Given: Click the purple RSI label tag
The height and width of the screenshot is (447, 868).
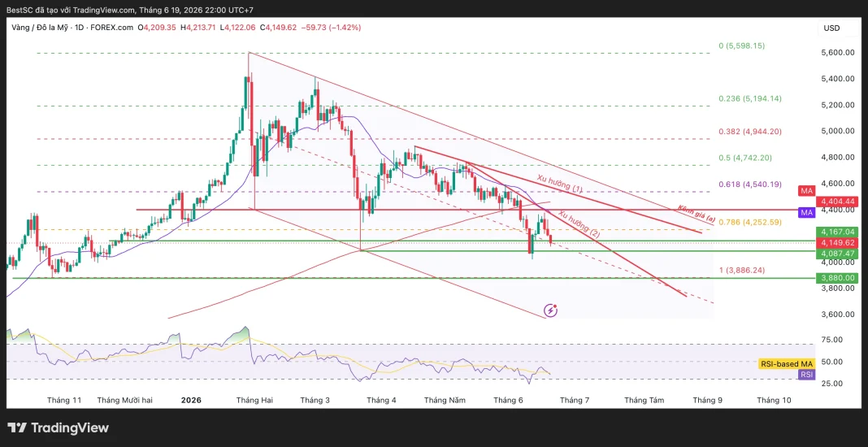Looking at the screenshot, I should coord(806,375).
